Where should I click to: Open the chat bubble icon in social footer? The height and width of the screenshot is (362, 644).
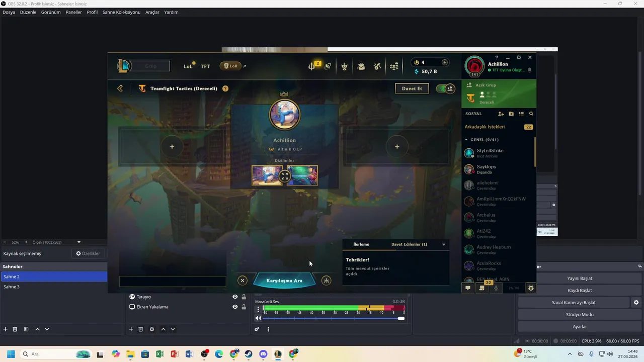coord(468,288)
